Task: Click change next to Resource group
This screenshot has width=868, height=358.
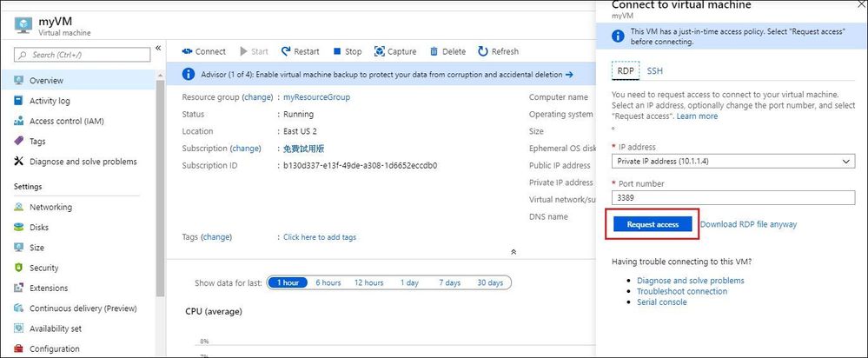Action: pos(257,96)
